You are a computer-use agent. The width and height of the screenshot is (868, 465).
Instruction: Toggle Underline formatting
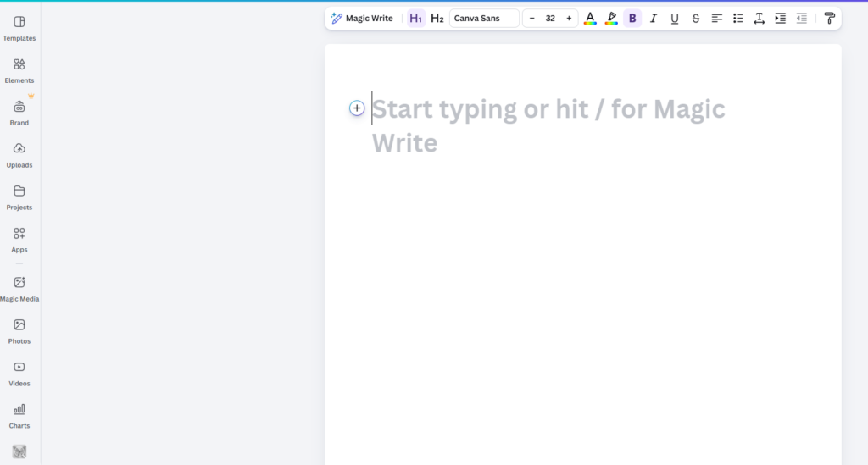point(675,19)
